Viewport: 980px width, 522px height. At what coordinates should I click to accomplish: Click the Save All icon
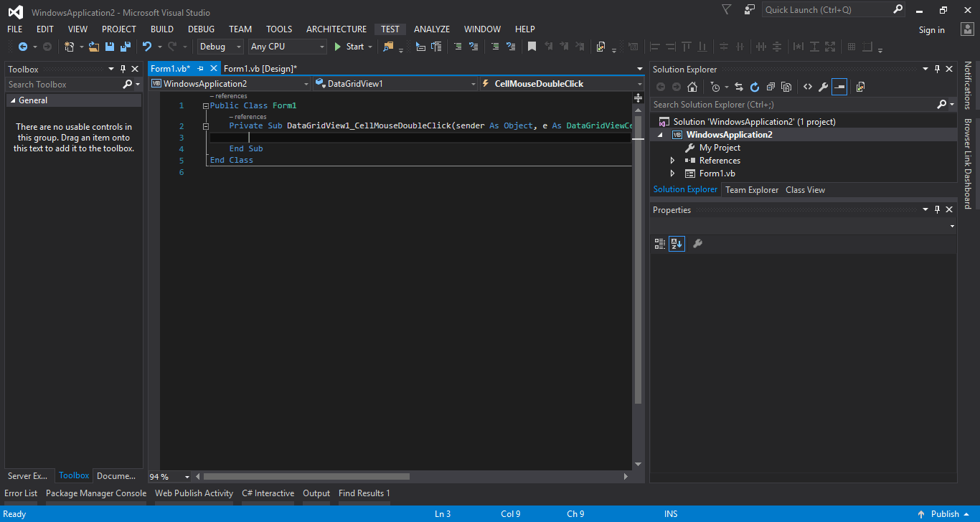(126, 47)
